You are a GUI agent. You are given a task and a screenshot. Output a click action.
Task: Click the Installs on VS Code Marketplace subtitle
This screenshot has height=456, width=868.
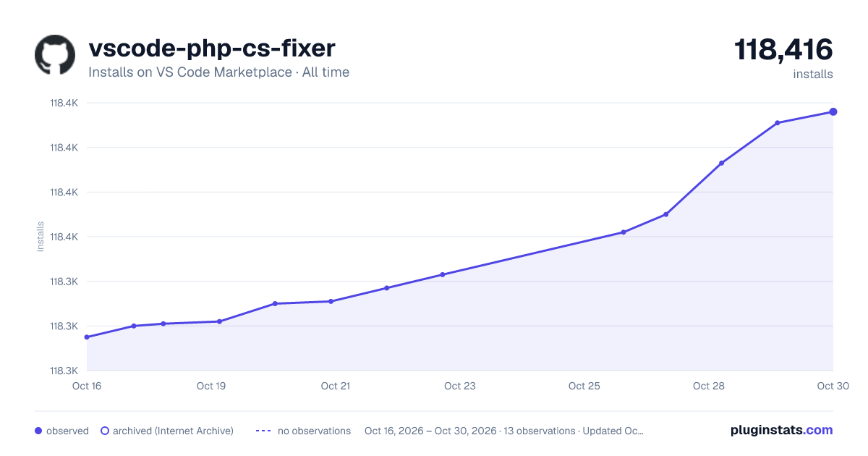click(218, 72)
